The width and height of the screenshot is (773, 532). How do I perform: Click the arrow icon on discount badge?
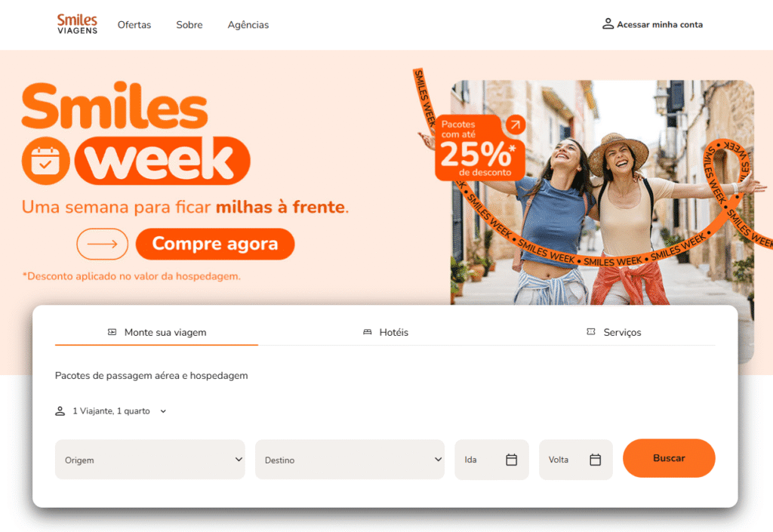pyautogui.click(x=515, y=125)
